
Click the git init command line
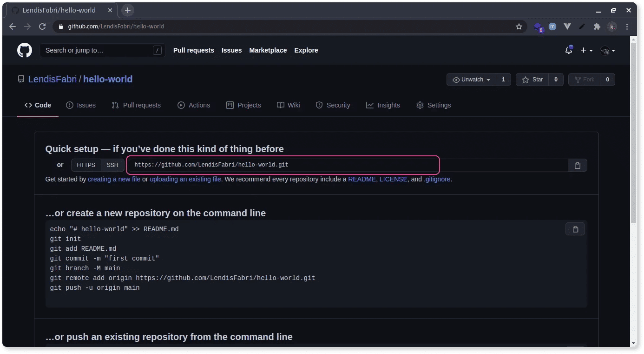66,239
